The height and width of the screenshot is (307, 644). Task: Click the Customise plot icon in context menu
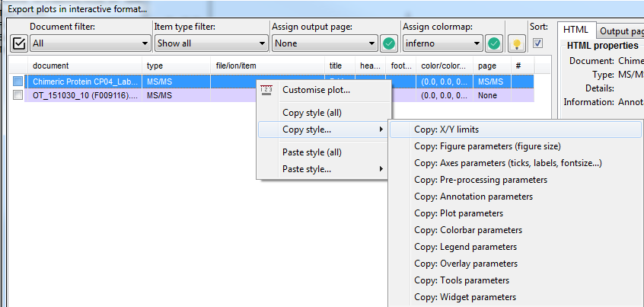click(x=266, y=90)
